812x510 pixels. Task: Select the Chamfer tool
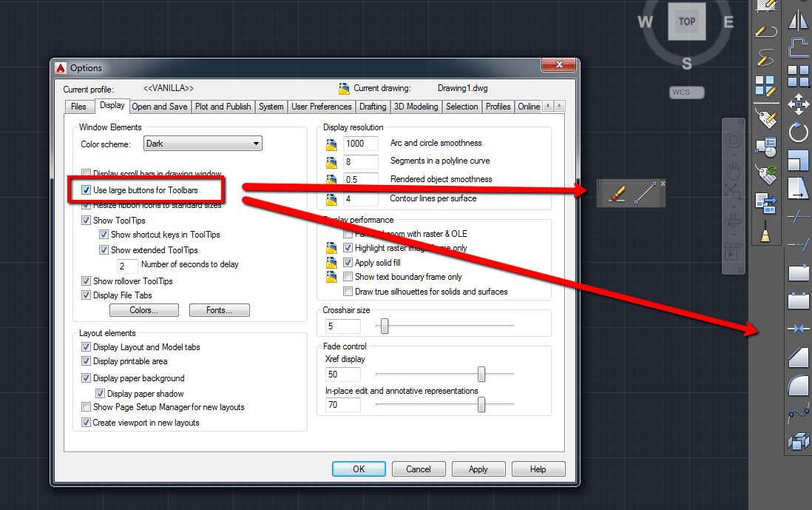tap(799, 357)
